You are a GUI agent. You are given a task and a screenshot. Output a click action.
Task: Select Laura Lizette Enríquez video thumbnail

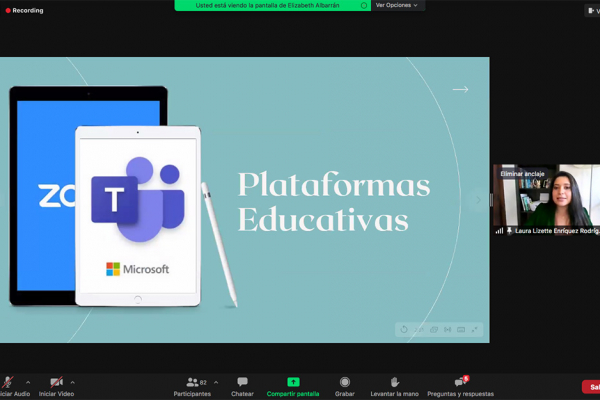546,200
